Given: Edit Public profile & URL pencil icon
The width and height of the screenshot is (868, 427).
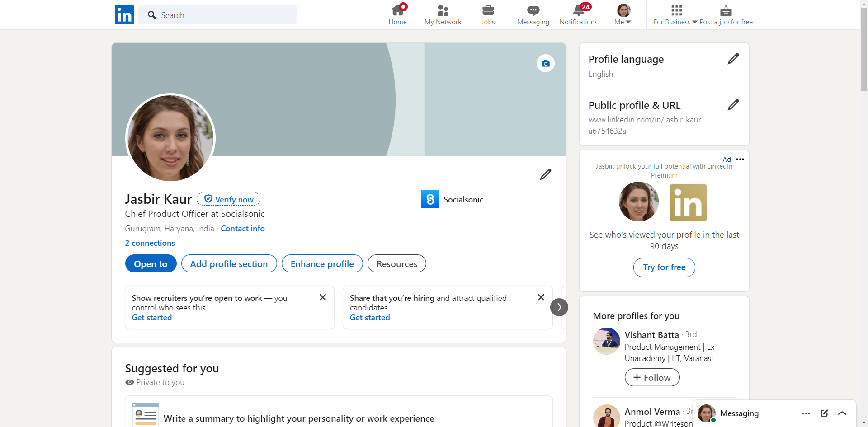Looking at the screenshot, I should pos(733,105).
